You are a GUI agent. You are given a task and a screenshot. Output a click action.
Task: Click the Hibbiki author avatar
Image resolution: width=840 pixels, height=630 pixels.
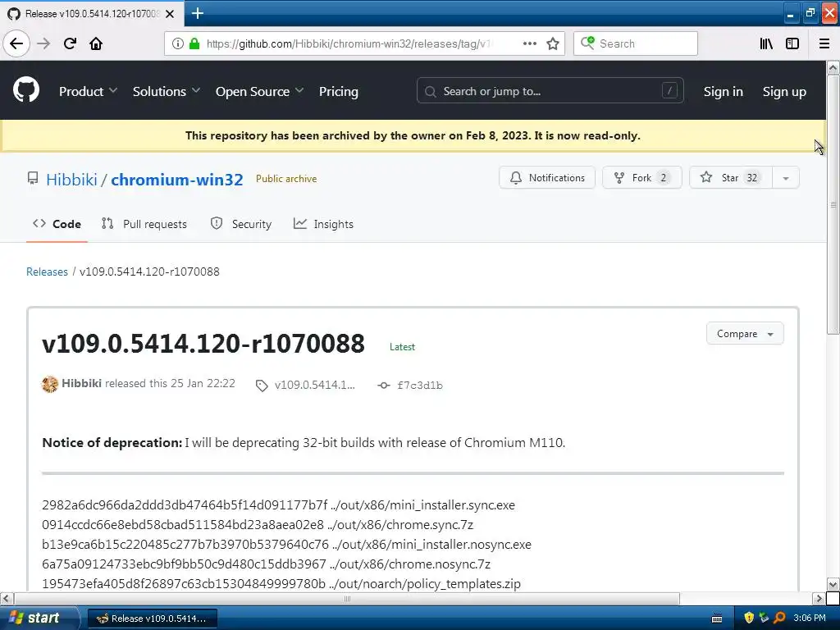[50, 384]
